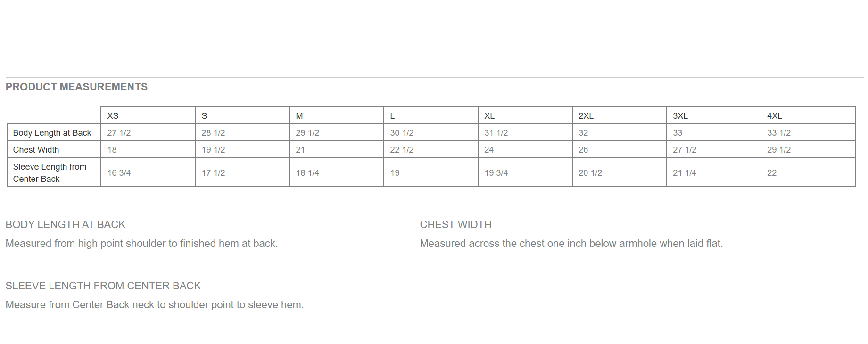Viewport: 868px width, 344px height.
Task: Select the L chest width cell 22 1/2
Action: tap(402, 150)
